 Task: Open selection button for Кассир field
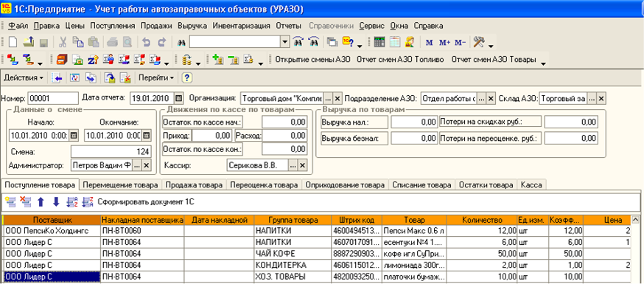click(293, 165)
